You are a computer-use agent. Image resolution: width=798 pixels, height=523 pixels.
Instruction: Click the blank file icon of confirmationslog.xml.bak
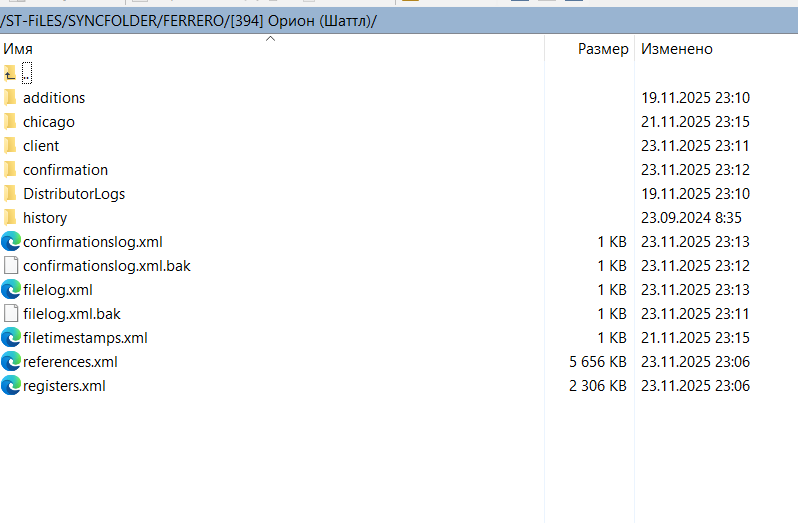tap(11, 266)
